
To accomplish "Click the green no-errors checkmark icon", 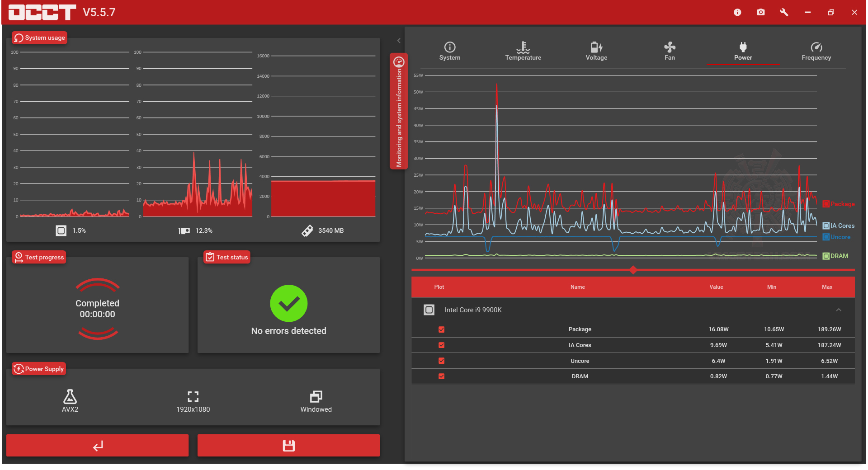I will click(289, 303).
